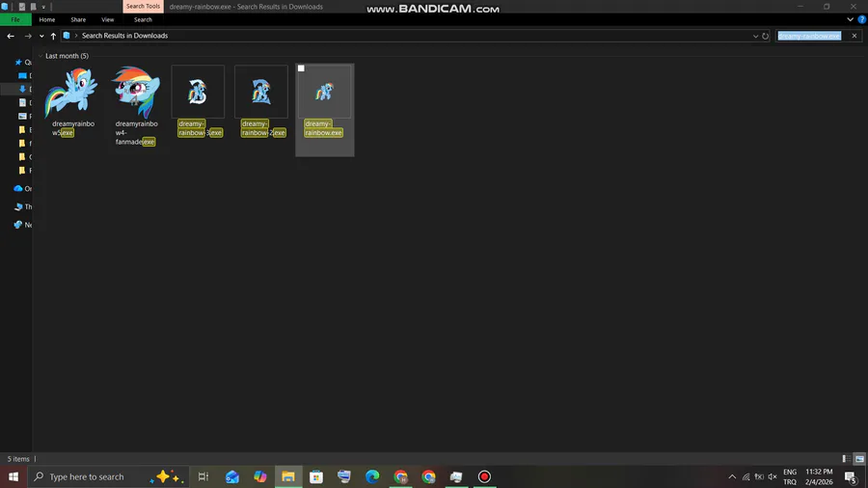Change the ENG TRQ input language
This screenshot has height=488, width=868.
pos(790,476)
